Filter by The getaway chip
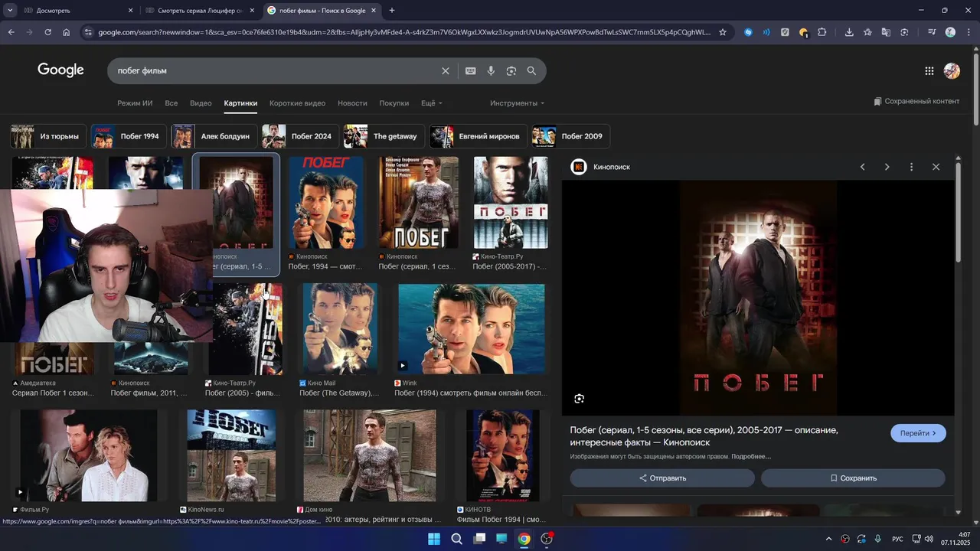The width and height of the screenshot is (980, 551). pyautogui.click(x=384, y=136)
